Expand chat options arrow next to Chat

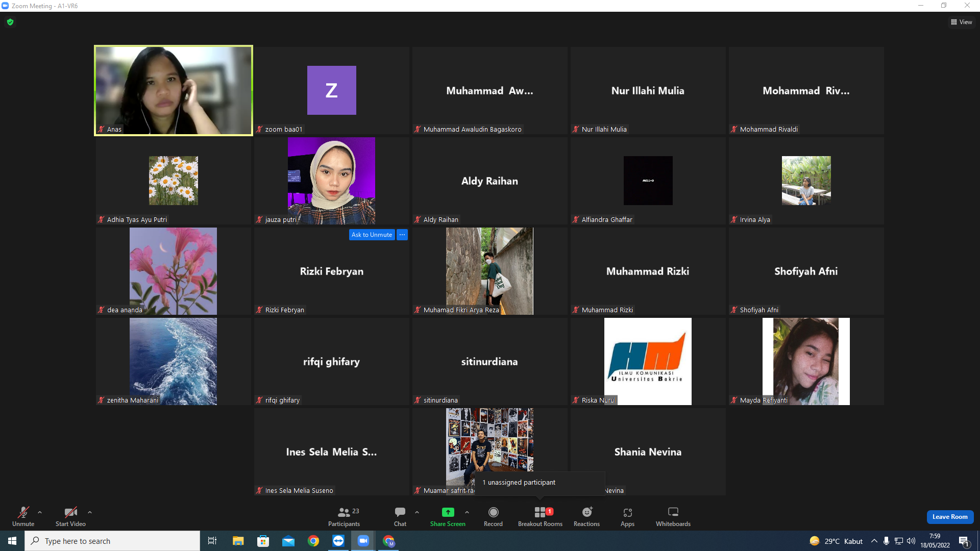point(417,512)
